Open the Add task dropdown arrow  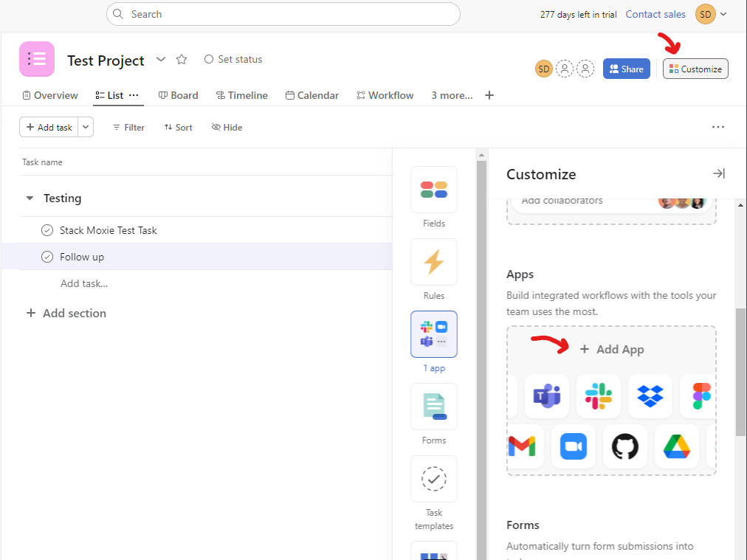coord(86,127)
